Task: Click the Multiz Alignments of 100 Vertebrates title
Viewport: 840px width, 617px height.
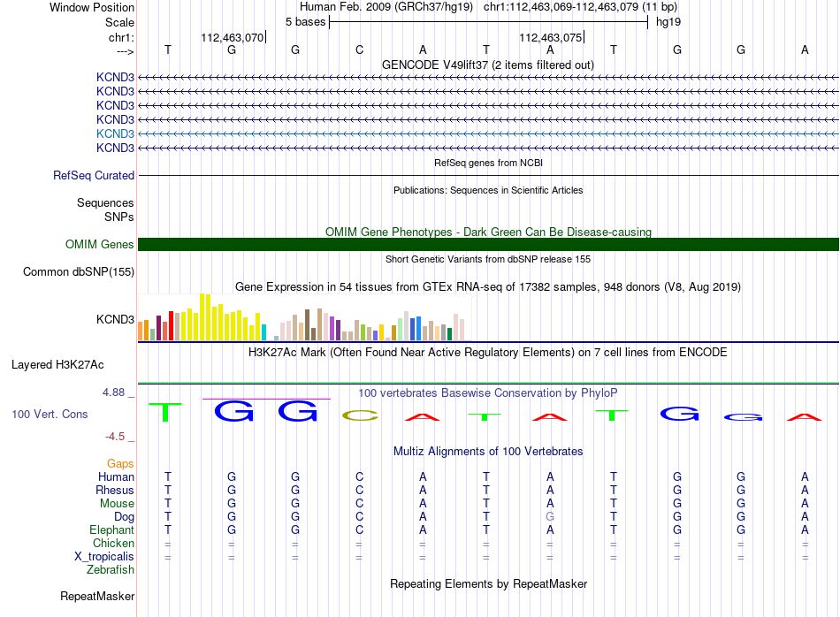Action: pos(488,452)
